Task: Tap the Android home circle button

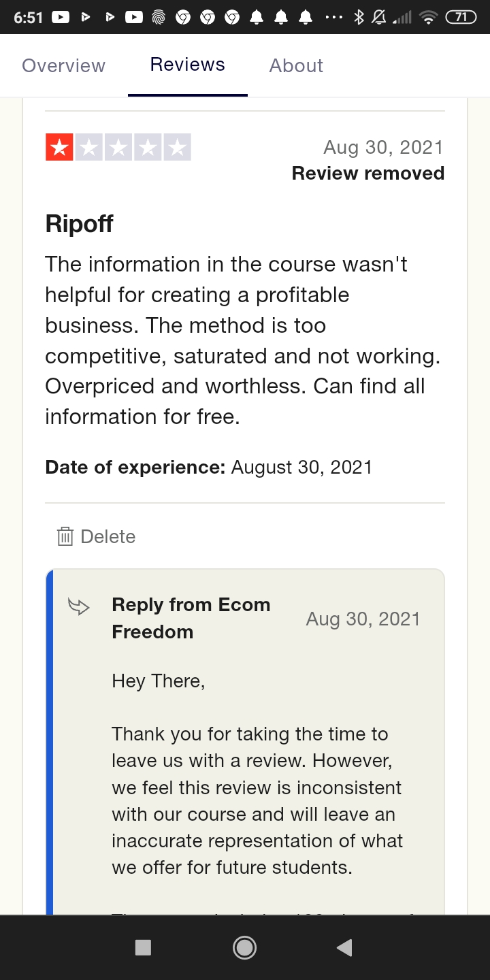Action: (244, 947)
